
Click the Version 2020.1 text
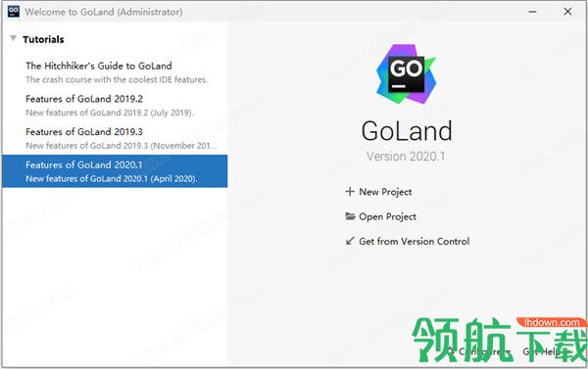pyautogui.click(x=406, y=157)
